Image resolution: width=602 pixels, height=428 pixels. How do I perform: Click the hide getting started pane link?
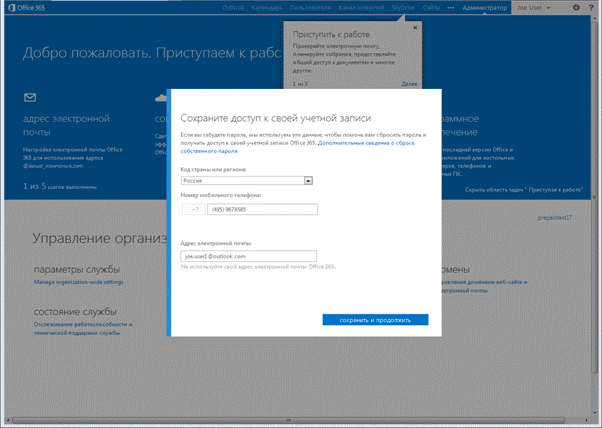click(x=524, y=190)
